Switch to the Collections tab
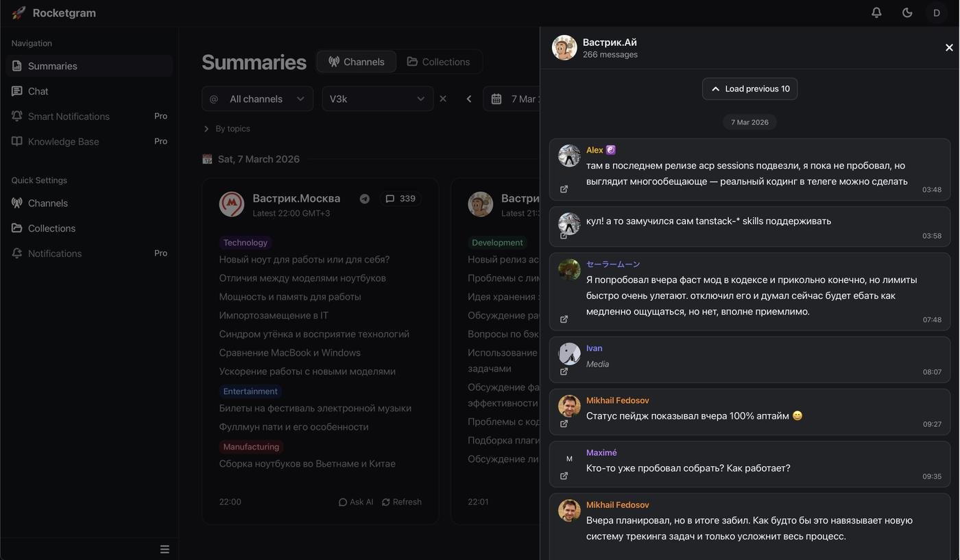Screen dimensions: 960x560 click(439, 62)
